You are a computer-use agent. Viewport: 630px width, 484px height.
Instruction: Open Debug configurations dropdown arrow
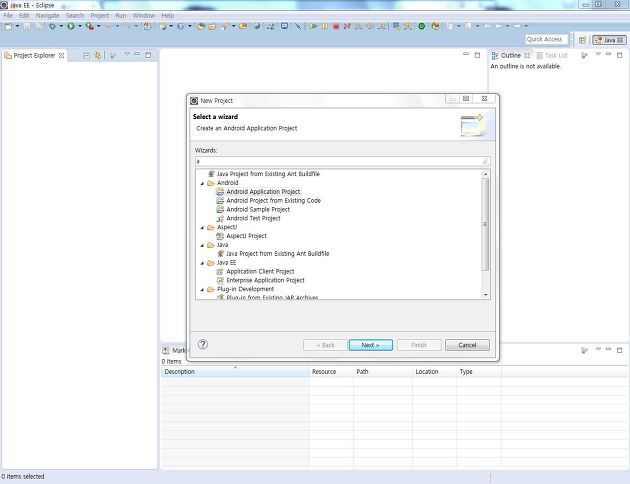tap(61, 27)
